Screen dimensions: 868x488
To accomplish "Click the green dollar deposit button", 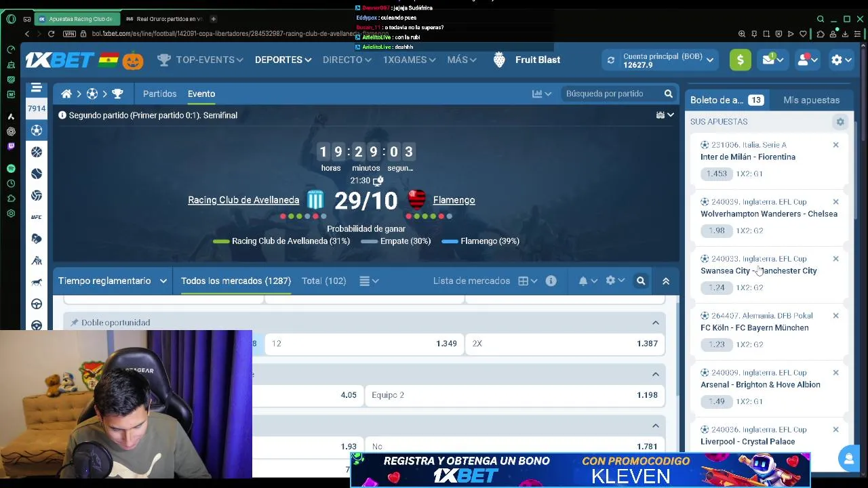I will (x=741, y=60).
